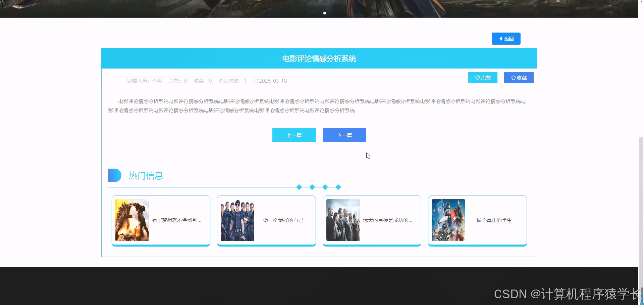
Task: Open the article 有了梦想就不会感到...
Action: [x=177, y=220]
